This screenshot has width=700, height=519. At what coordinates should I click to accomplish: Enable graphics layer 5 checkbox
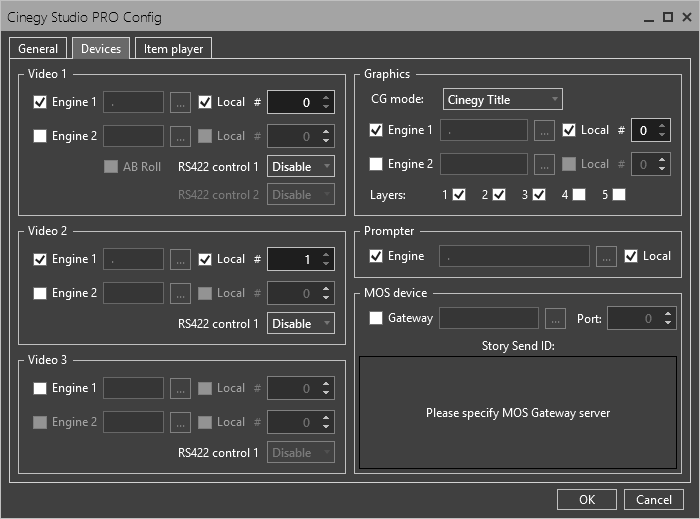(619, 195)
